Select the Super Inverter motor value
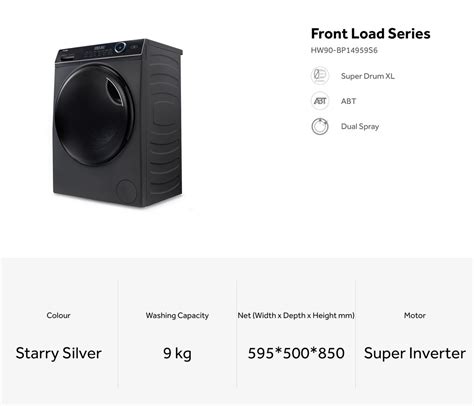 click(x=415, y=353)
